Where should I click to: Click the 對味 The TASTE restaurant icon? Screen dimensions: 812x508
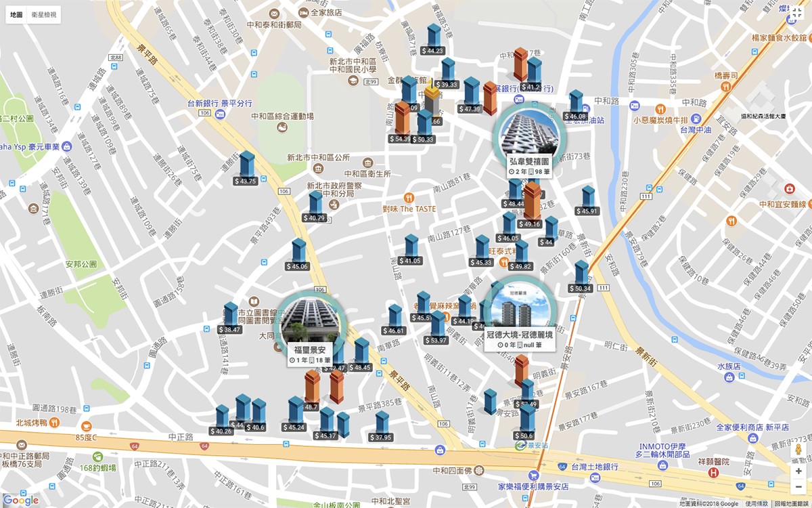408,197
